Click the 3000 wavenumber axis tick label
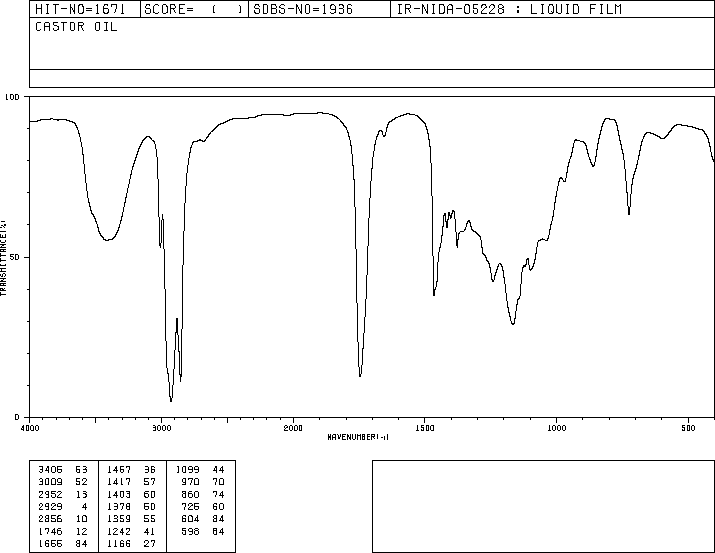 tap(161, 428)
